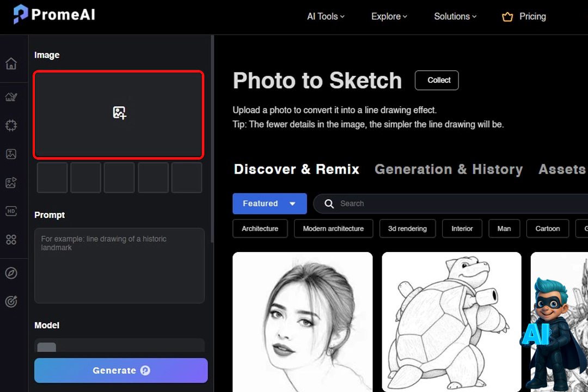Click the Prompt text area
This screenshot has height=392, width=588.
click(x=119, y=265)
